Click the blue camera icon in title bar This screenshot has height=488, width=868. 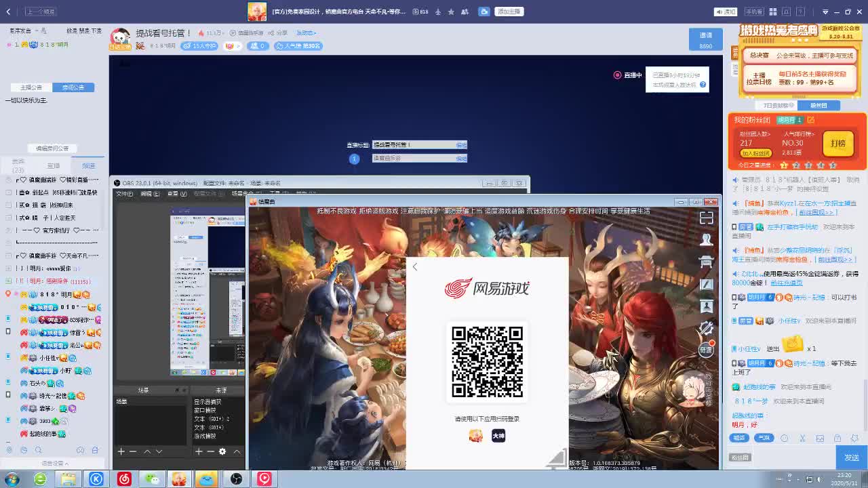click(484, 12)
